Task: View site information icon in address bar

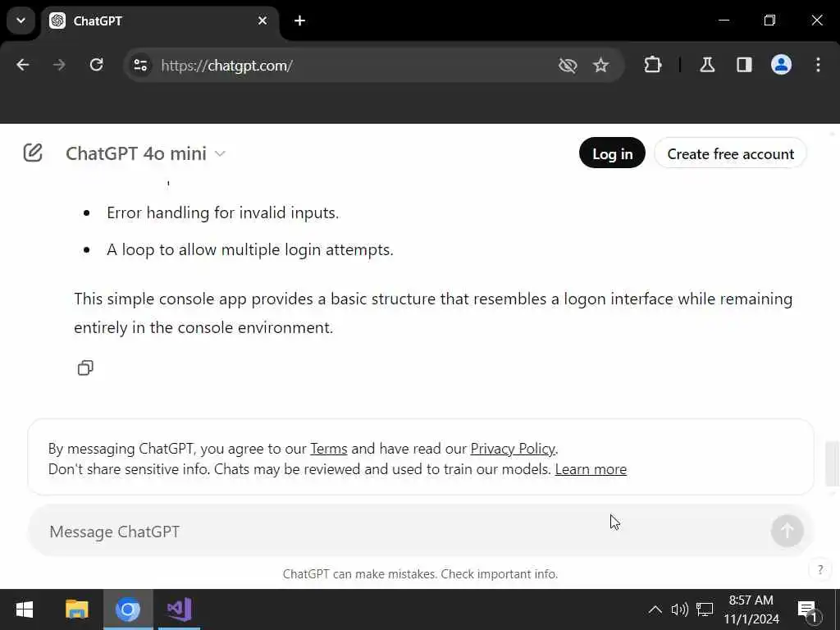Action: pyautogui.click(x=141, y=66)
